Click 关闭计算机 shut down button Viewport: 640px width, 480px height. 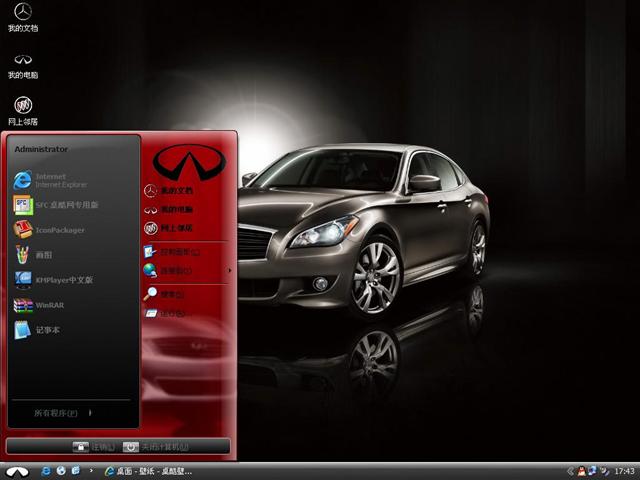pyautogui.click(x=156, y=447)
